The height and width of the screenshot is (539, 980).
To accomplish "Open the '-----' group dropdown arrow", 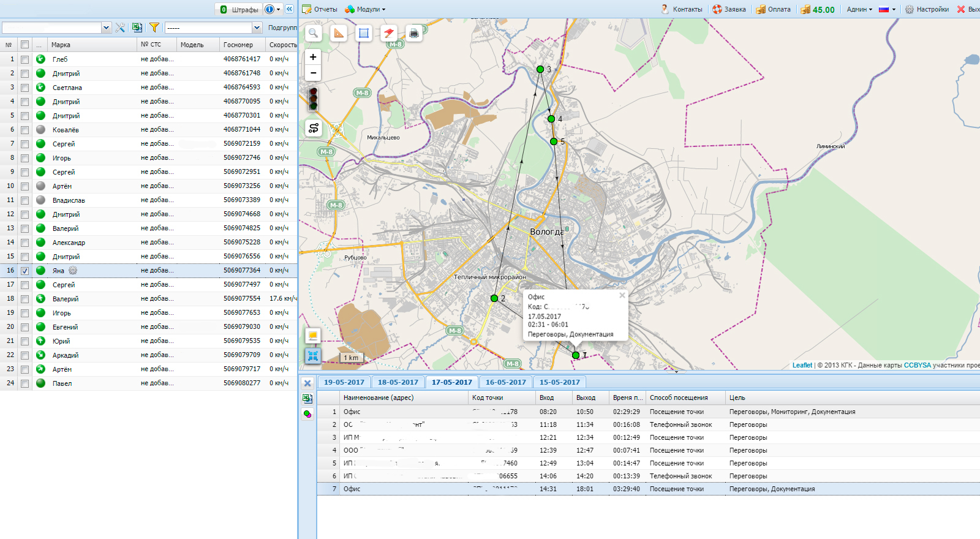I will tap(257, 28).
